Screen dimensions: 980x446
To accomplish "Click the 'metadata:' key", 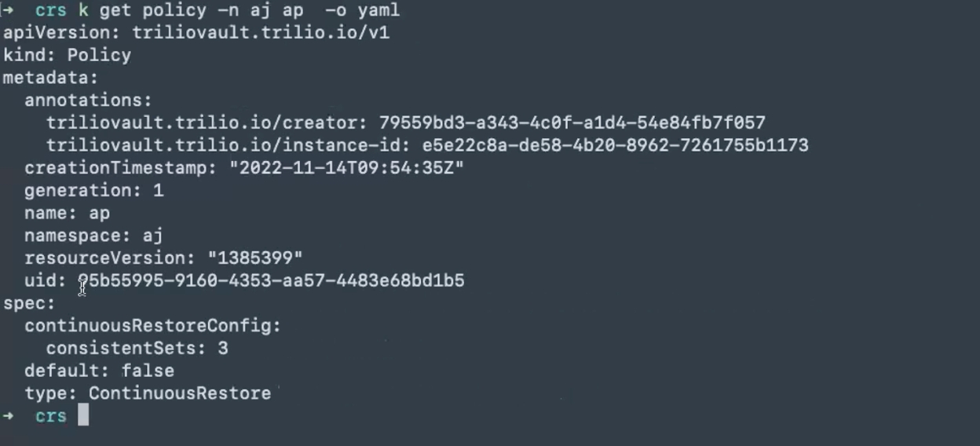I will pos(51,78).
